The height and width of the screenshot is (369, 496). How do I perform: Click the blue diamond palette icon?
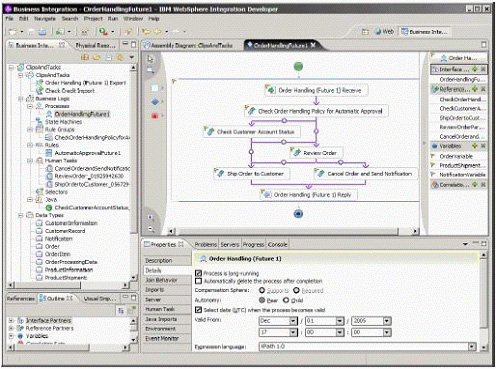155,102
